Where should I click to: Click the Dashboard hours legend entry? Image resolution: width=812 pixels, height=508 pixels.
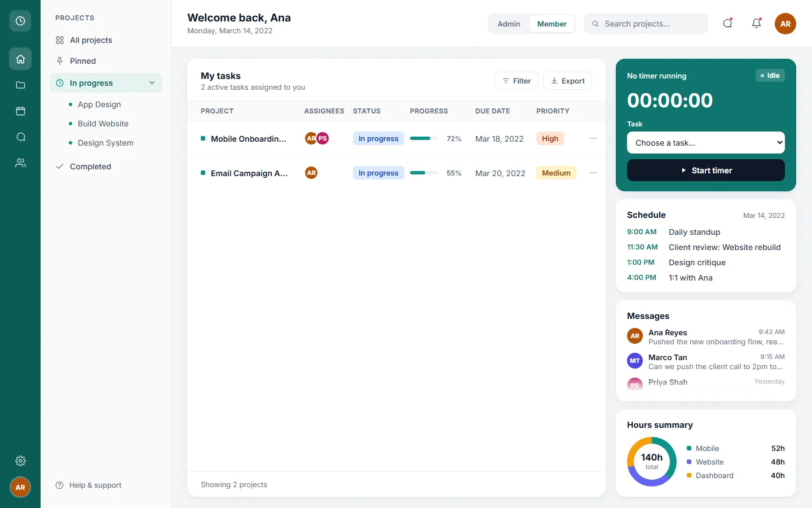pyautogui.click(x=736, y=475)
